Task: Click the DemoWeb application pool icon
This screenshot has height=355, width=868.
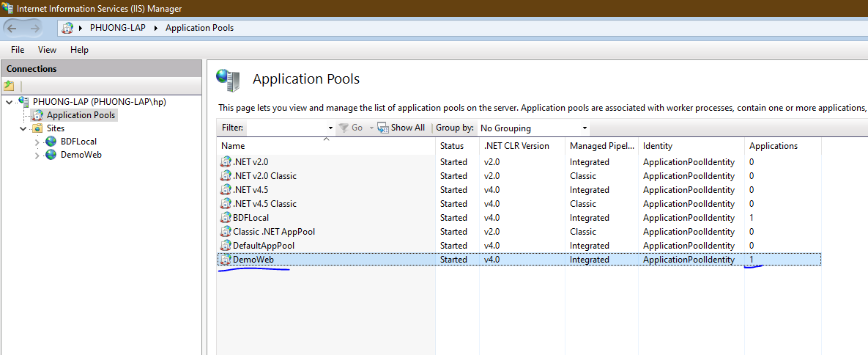Action: (226, 259)
